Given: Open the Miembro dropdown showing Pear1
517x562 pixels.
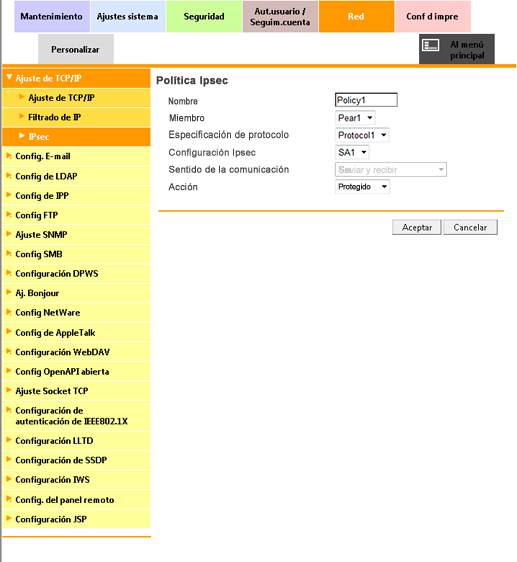Looking at the screenshot, I should [x=355, y=118].
